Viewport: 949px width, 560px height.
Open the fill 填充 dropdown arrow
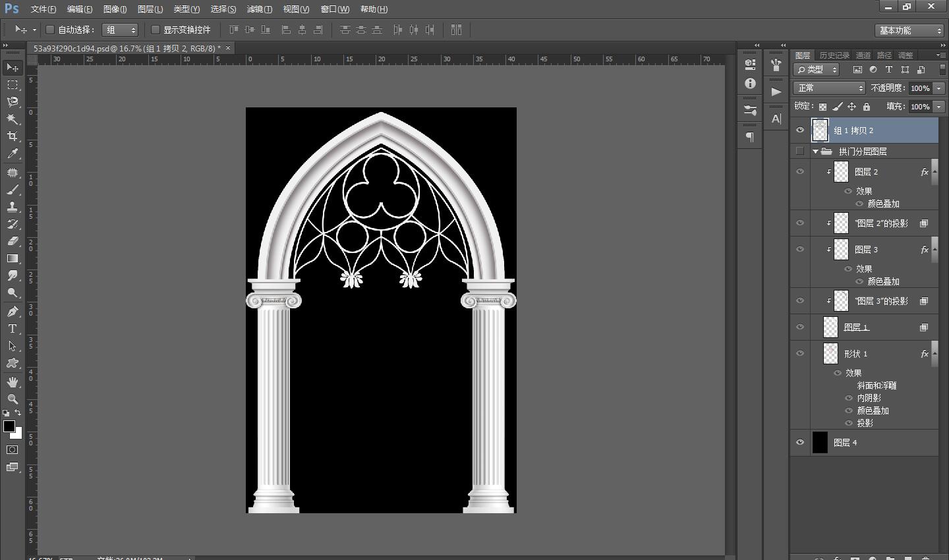[x=939, y=107]
